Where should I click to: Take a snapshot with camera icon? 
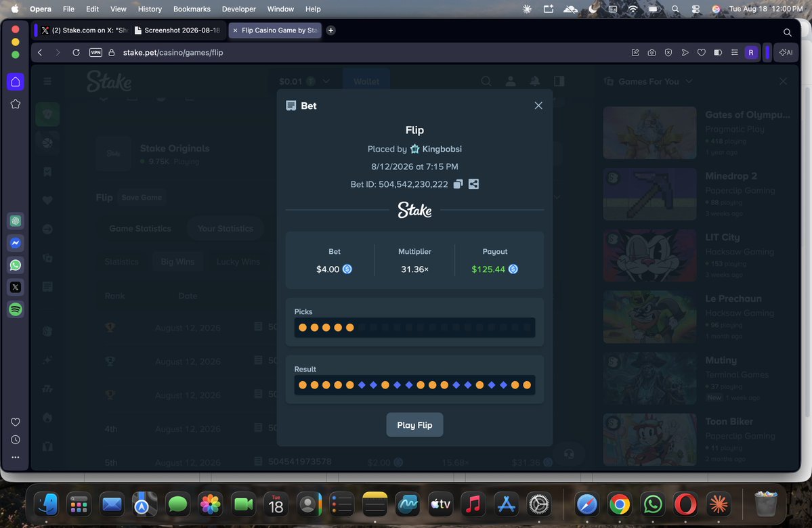tap(651, 52)
